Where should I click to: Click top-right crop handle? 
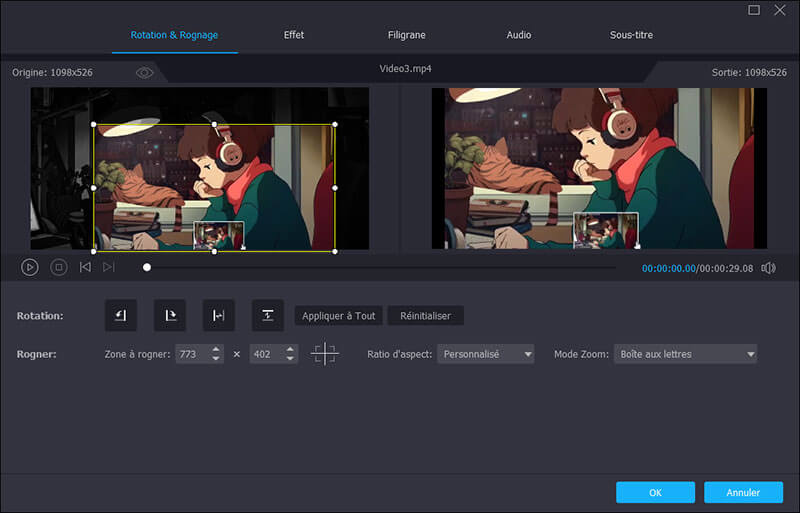335,124
